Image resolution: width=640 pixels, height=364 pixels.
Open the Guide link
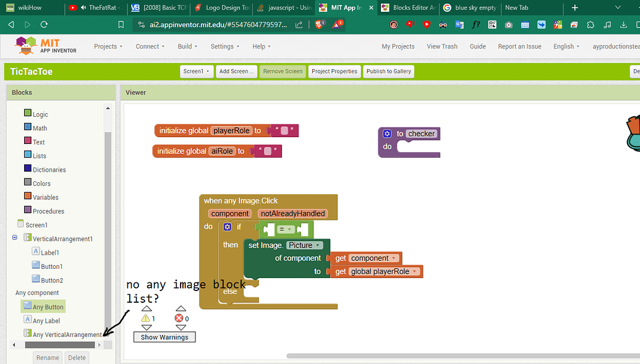[x=477, y=46]
